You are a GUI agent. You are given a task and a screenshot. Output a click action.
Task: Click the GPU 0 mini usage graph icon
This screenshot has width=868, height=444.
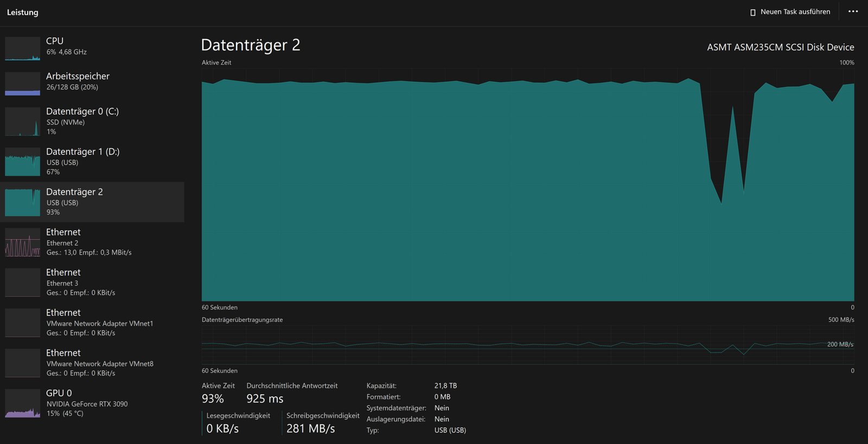(22, 403)
